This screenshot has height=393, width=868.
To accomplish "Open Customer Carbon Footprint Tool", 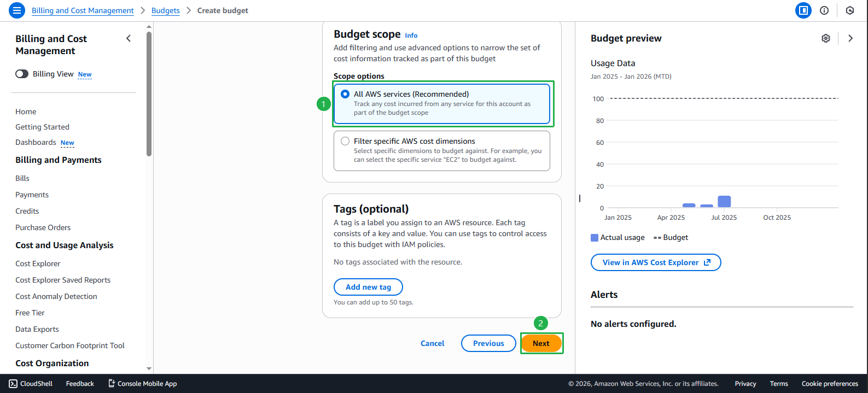I will 70,345.
